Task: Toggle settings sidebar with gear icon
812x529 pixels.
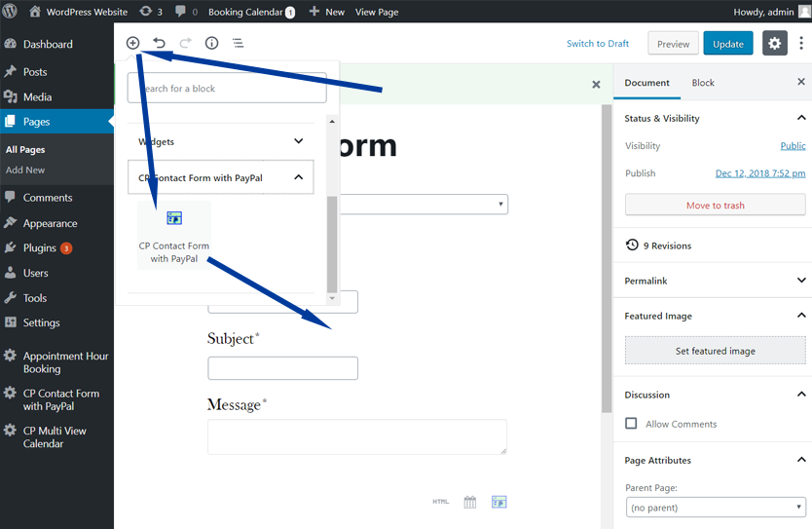Action: pos(775,43)
